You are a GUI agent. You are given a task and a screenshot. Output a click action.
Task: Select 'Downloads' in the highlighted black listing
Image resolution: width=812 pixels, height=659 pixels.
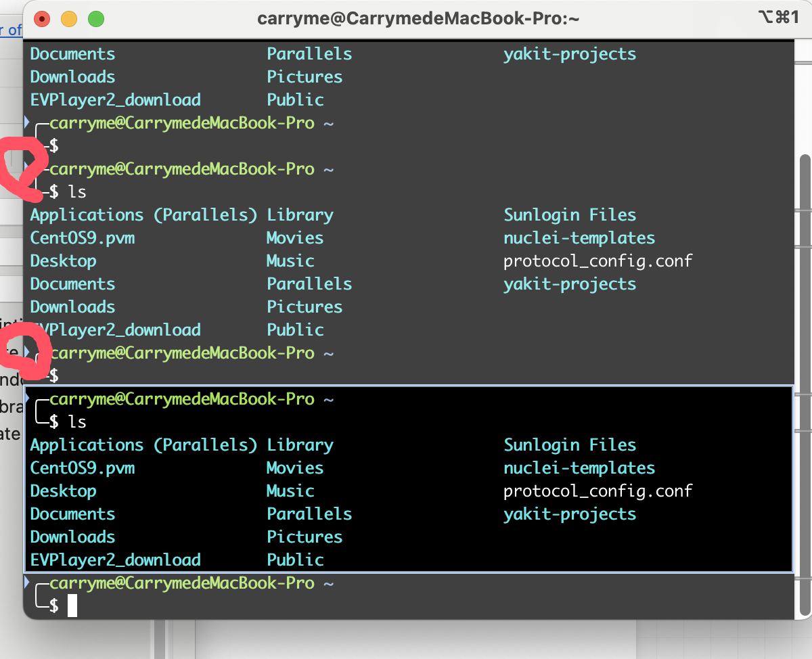coord(72,537)
